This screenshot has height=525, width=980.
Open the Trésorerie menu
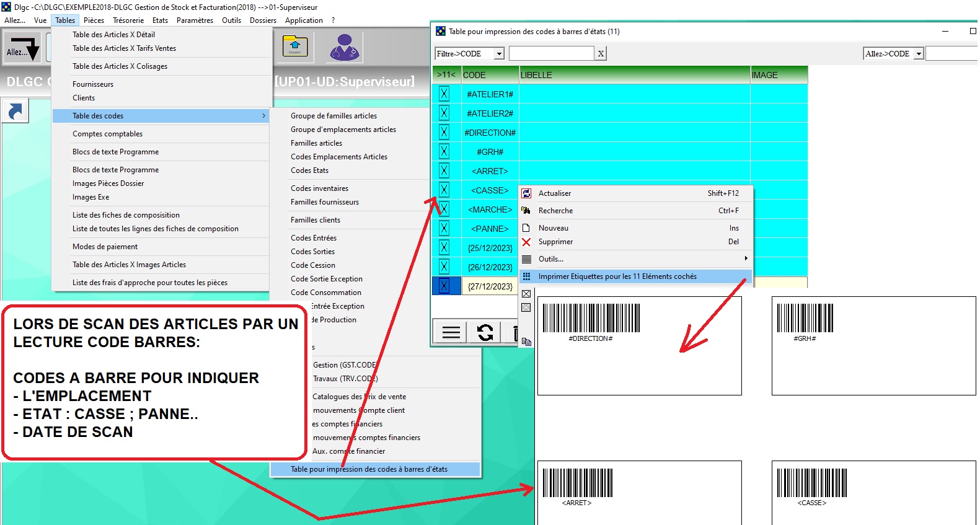pos(128,20)
